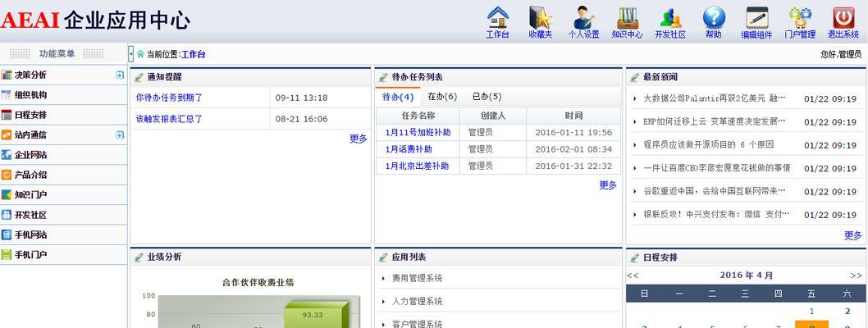Screen dimensions: 868x328
Task: Open the 该触发报表汇总了 notification
Action: click(169, 119)
